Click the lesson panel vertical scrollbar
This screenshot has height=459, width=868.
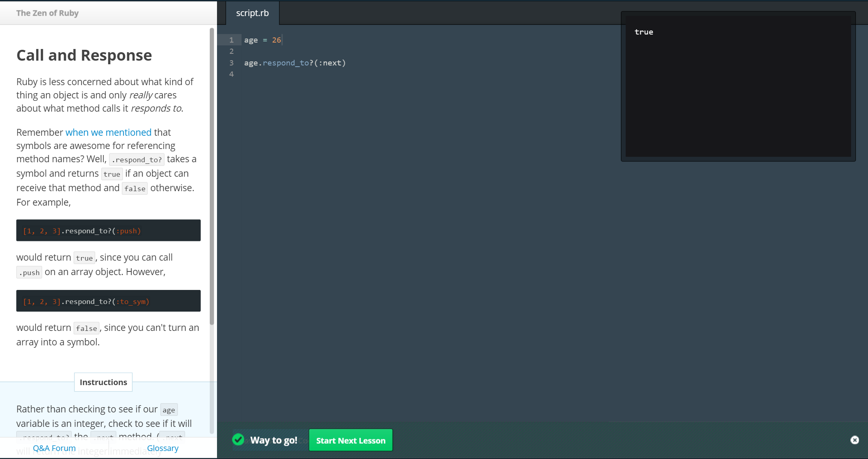pos(212,177)
